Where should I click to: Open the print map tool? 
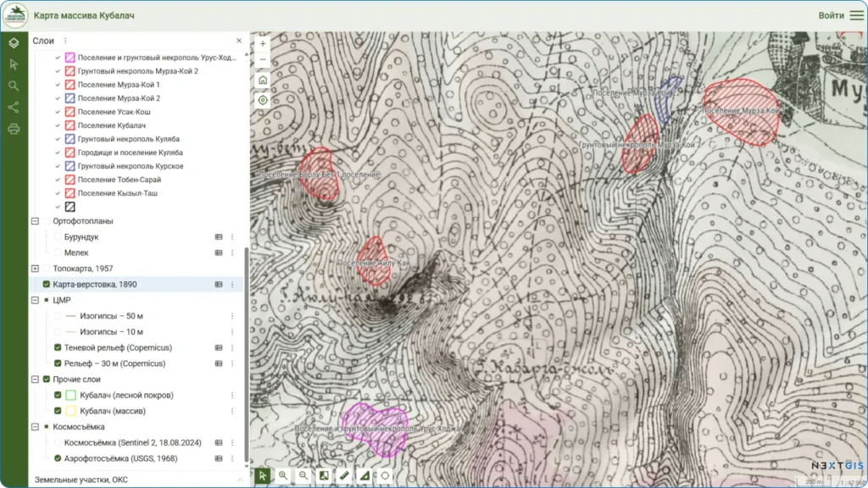pos(14,130)
